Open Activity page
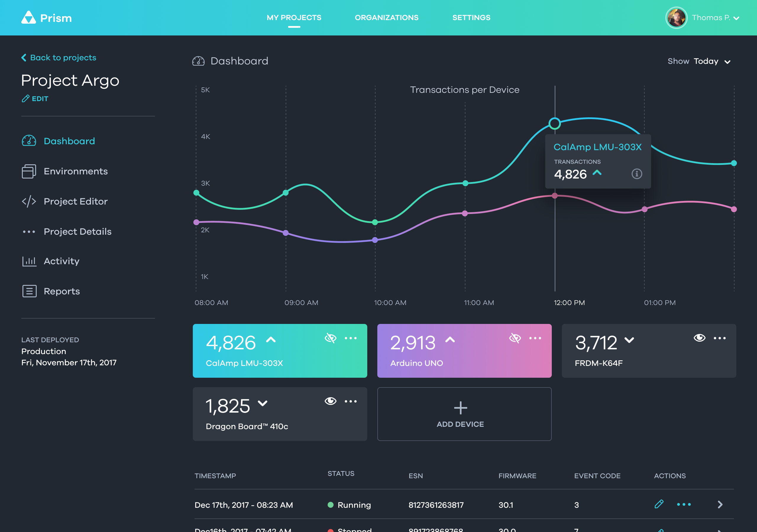The image size is (757, 532). tap(61, 261)
